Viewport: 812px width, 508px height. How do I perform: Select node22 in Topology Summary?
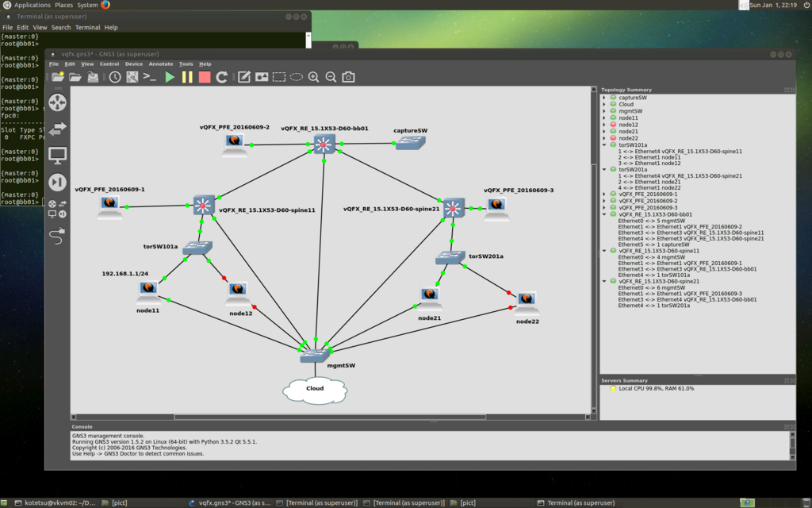point(628,138)
